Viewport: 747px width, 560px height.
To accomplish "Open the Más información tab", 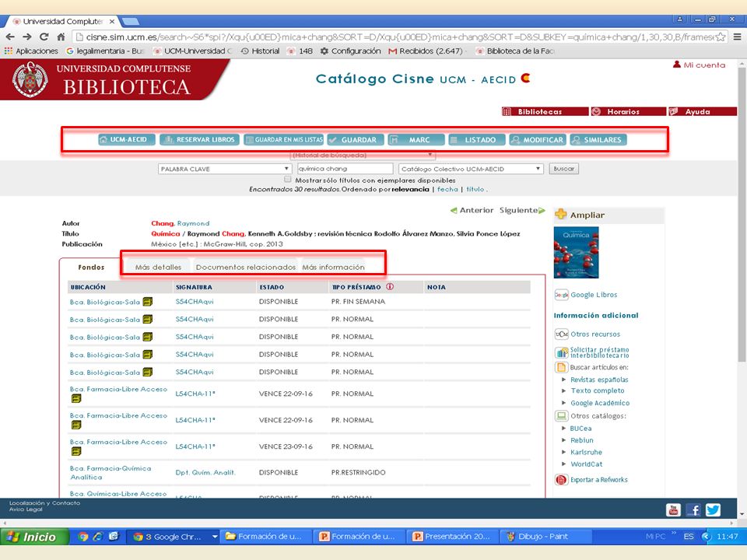I will pyautogui.click(x=333, y=267).
